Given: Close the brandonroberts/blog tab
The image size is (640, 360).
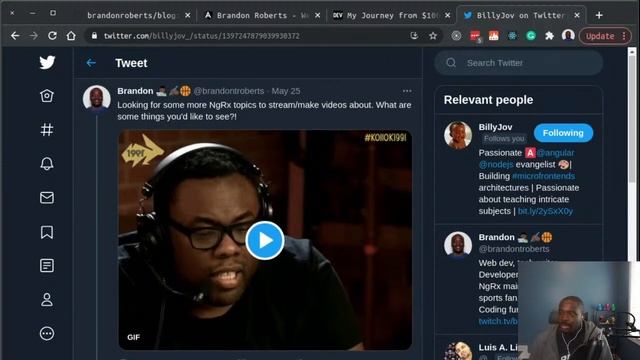Looking at the screenshot, I should [187, 15].
